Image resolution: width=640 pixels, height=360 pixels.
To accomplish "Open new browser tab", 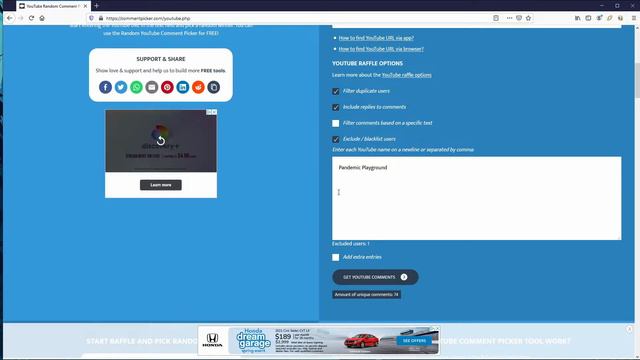I will click(97, 6).
